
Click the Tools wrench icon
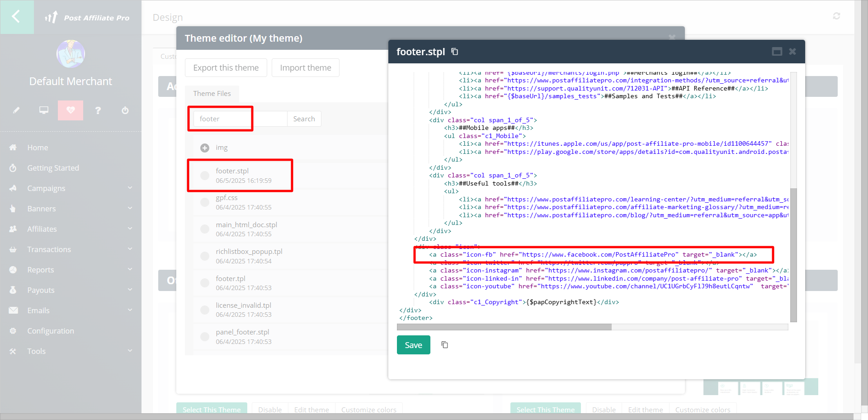tap(13, 351)
